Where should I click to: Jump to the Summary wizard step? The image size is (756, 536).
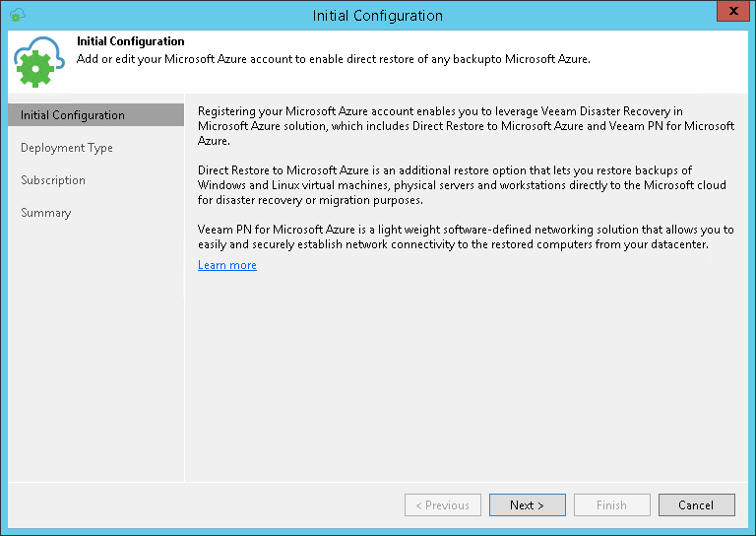[46, 213]
